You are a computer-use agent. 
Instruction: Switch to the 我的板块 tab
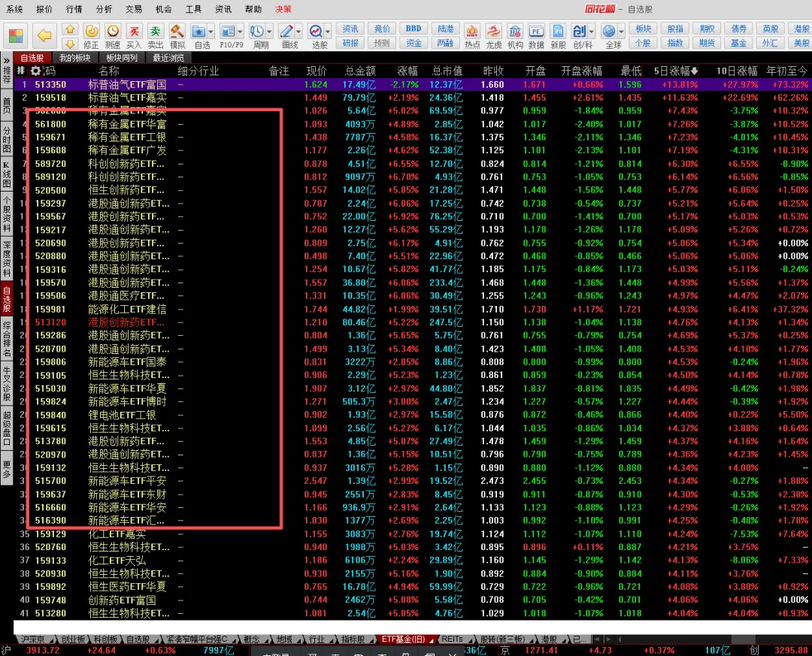tap(75, 58)
